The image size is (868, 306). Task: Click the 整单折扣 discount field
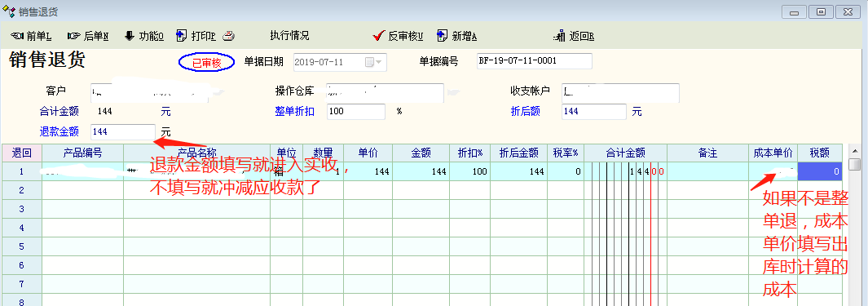pyautogui.click(x=356, y=112)
